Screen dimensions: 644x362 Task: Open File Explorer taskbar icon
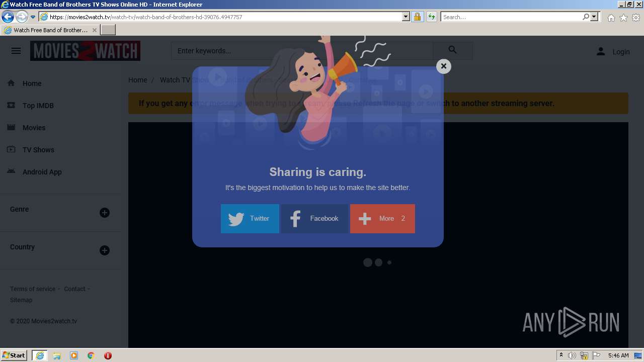pyautogui.click(x=57, y=355)
